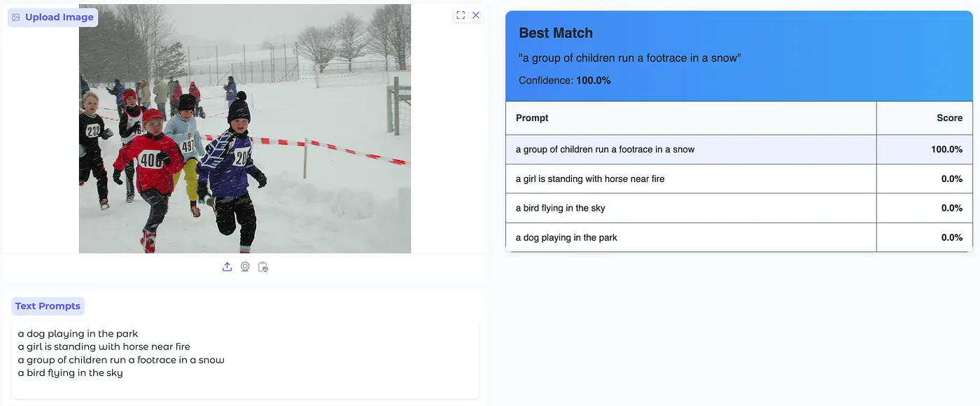Screen dimensions: 980x406
Task: Select the 'a dog playing in the park' table row
Action: coord(739,237)
